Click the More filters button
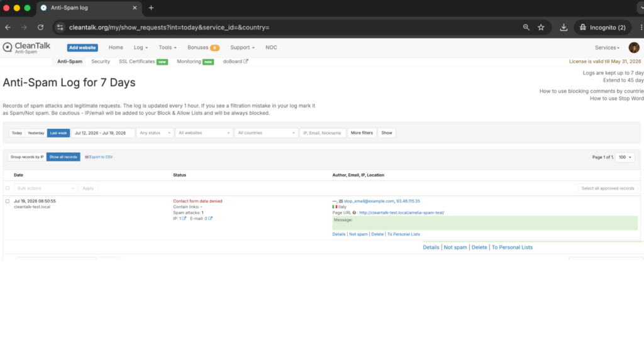The width and height of the screenshot is (644, 362). (x=362, y=133)
